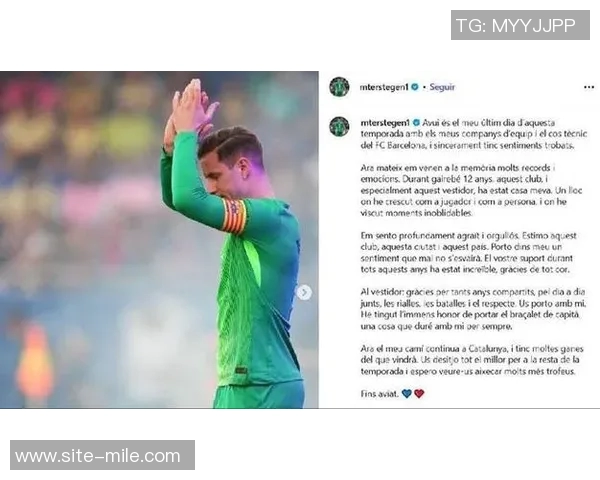
Task: Select the paragraph starting "Al vestidor: gràcies"
Action: [473, 309]
